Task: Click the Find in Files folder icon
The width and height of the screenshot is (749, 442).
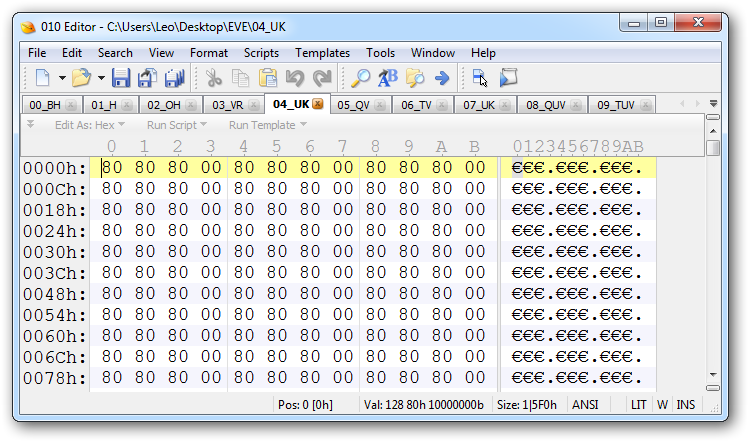Action: point(415,78)
